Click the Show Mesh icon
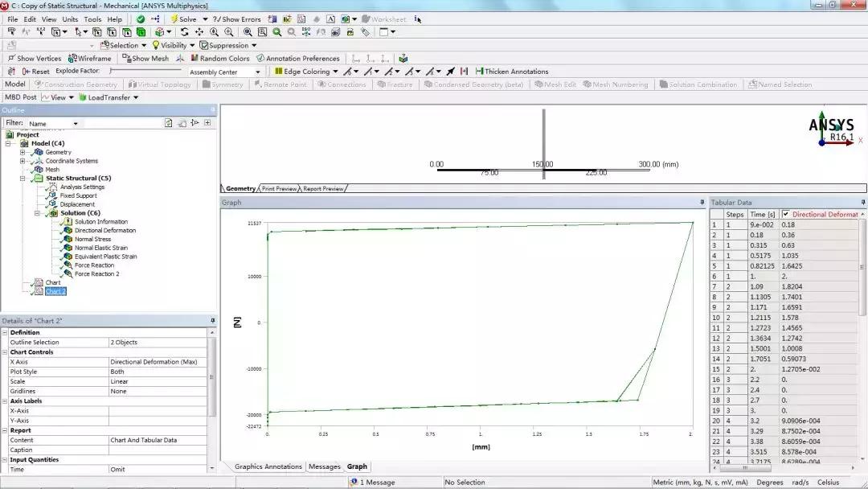 point(126,59)
